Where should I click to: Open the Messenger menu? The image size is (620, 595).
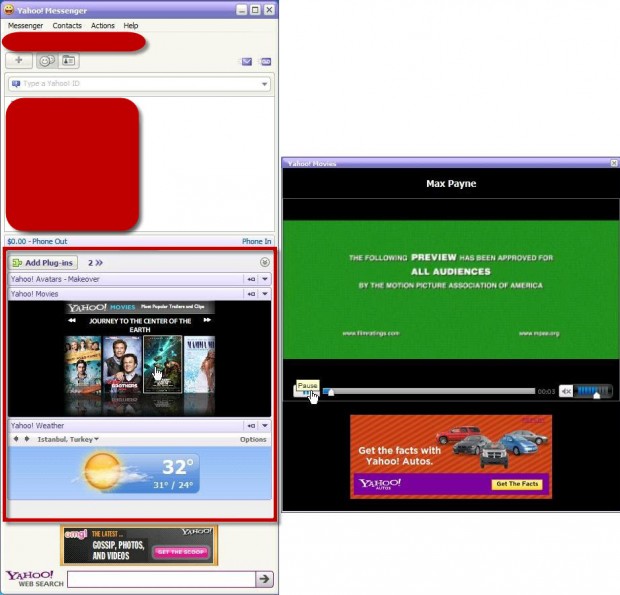click(x=25, y=26)
